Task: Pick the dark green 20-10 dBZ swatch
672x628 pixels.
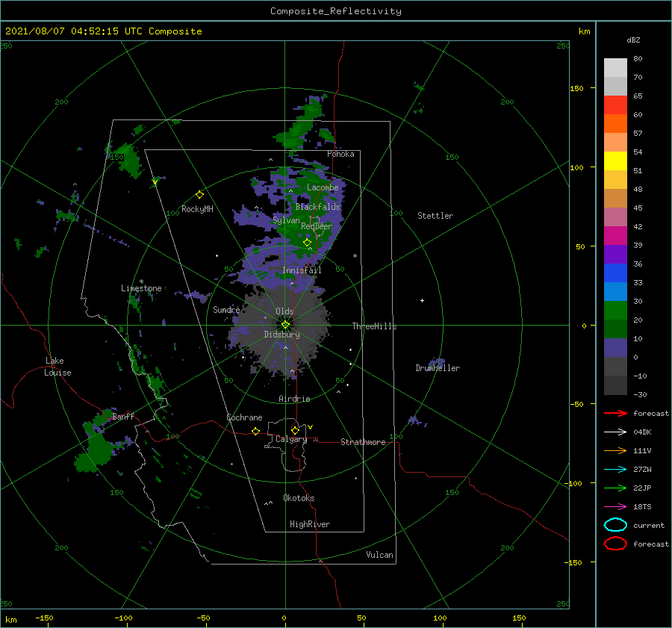Action: [x=615, y=329]
